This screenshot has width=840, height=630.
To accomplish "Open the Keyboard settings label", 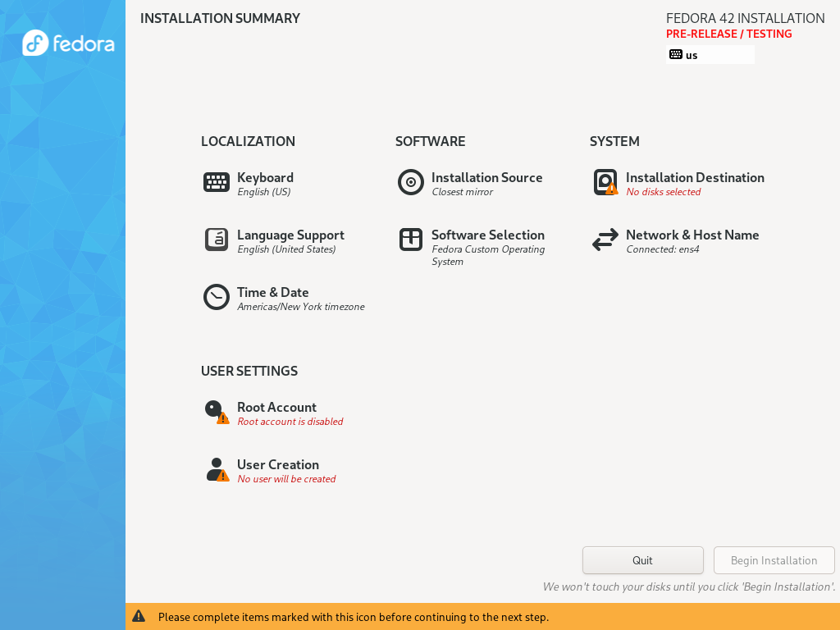I will tap(265, 177).
